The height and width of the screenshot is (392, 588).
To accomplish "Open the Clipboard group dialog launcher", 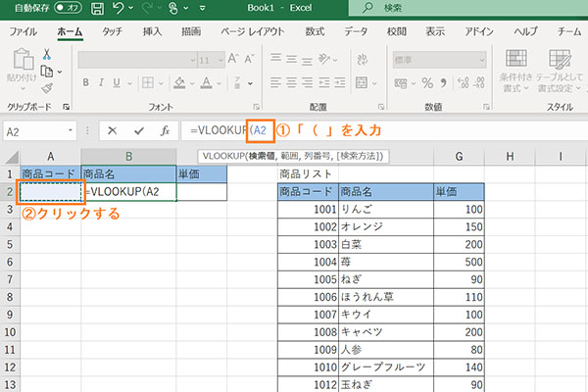I will tap(67, 107).
